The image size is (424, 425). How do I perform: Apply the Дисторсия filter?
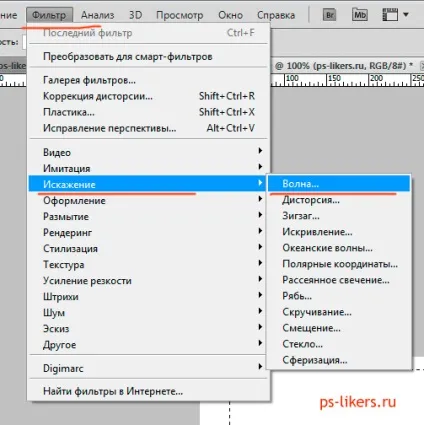pos(339,200)
